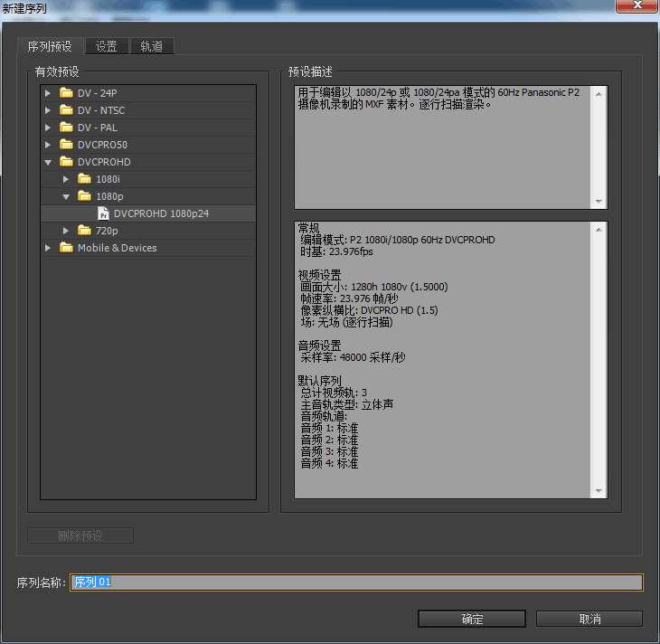Click the DVCPROHD 1080p24 preset file icon
Screen dimensions: 660x644
click(103, 213)
